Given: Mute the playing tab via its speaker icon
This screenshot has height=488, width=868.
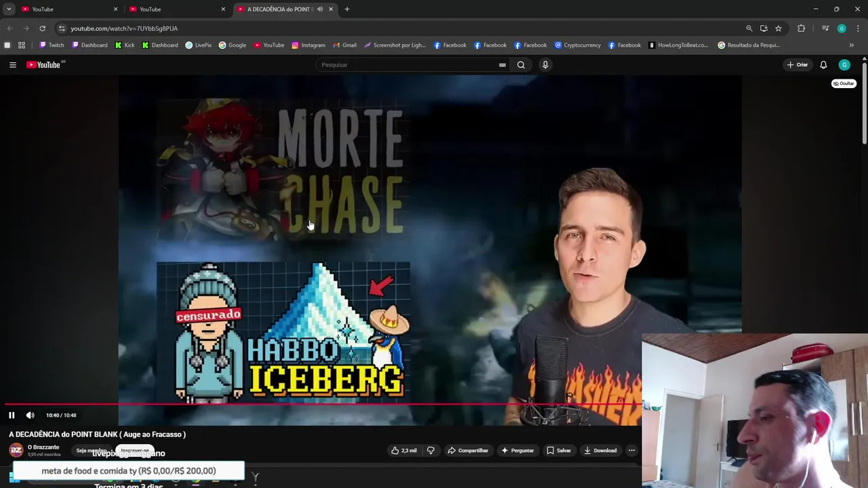Looking at the screenshot, I should (320, 9).
